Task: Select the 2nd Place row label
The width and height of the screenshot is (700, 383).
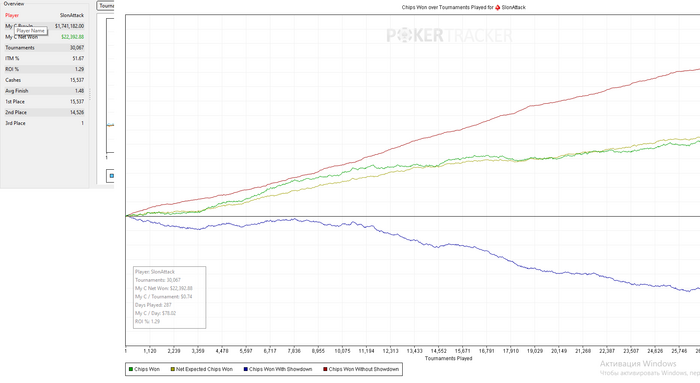Action: 16,112
